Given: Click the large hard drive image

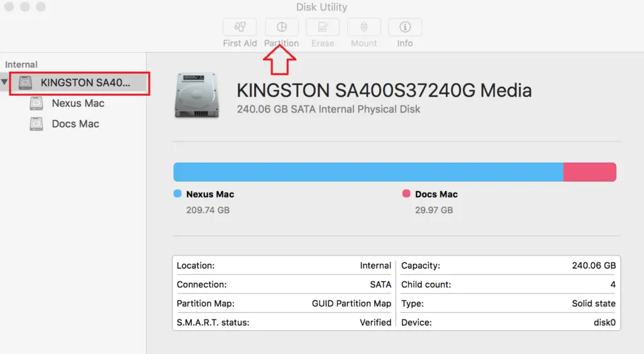Looking at the screenshot, I should pos(197,96).
